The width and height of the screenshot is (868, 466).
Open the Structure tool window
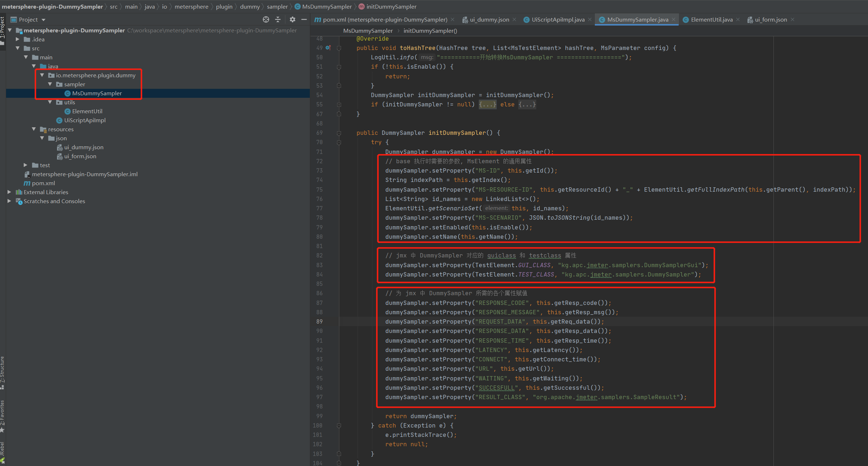tap(3, 372)
